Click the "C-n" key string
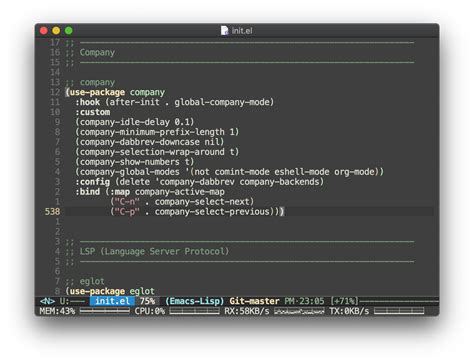This screenshot has width=474, height=362. (x=127, y=202)
